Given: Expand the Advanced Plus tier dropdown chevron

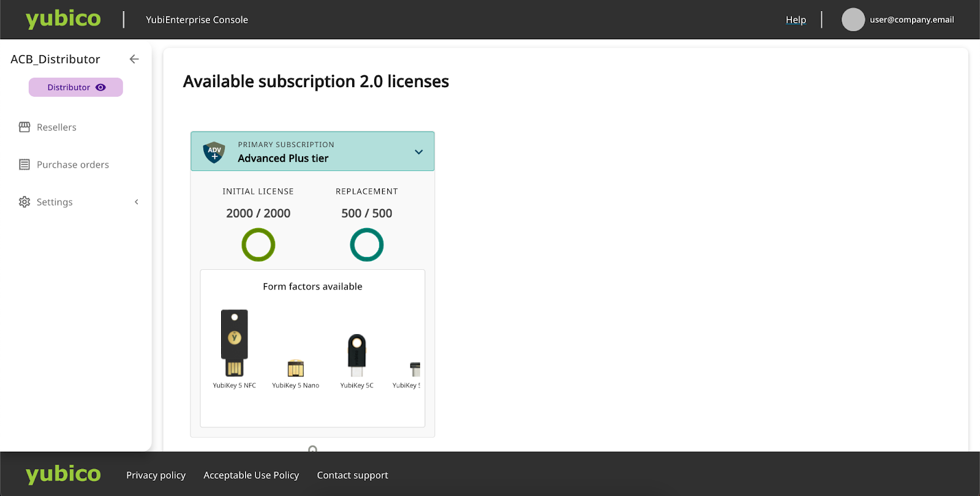Looking at the screenshot, I should tap(419, 152).
